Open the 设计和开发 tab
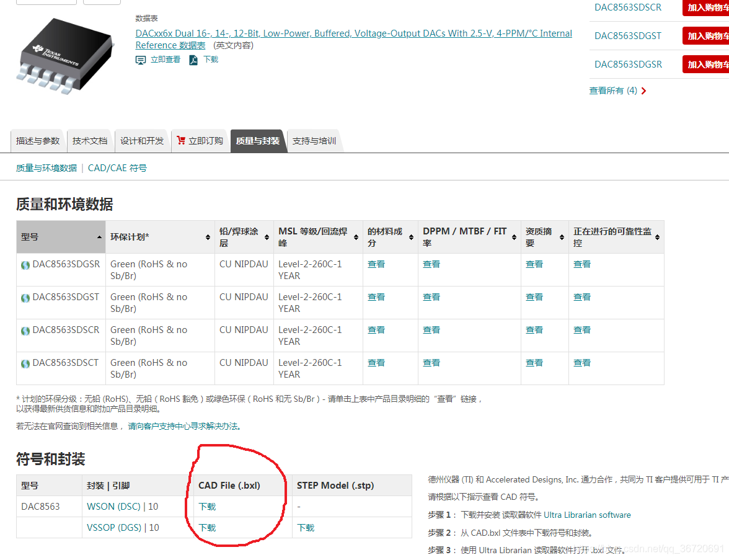729x560 pixels. pos(142,141)
